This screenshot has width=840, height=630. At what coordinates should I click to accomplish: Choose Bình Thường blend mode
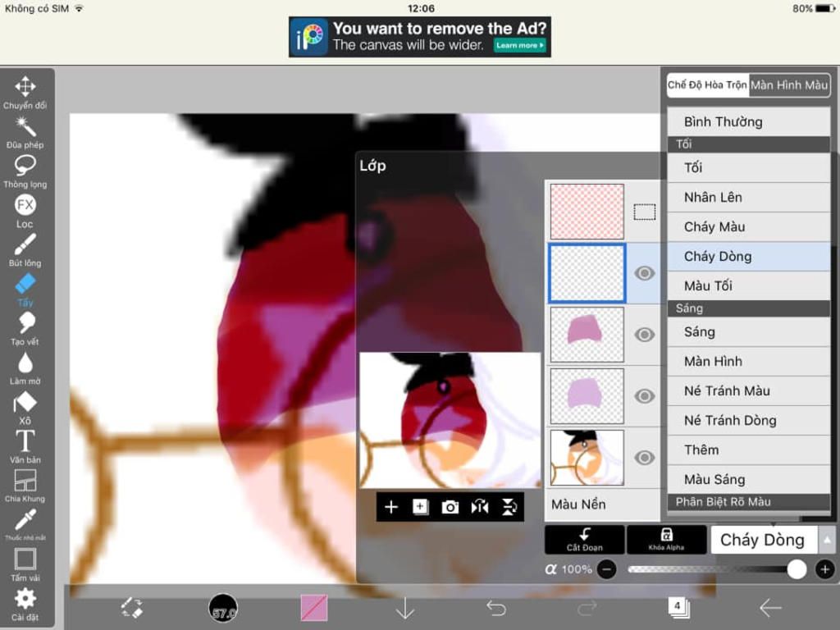click(749, 121)
